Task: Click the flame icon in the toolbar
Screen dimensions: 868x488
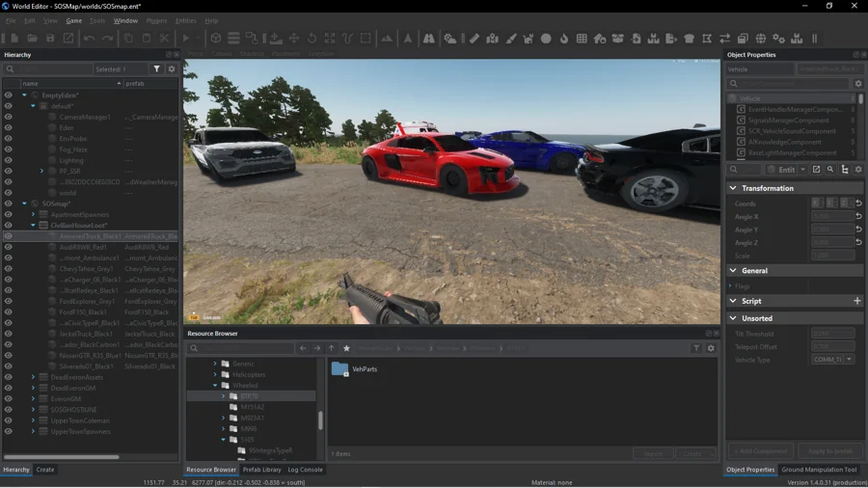Action: [564, 39]
